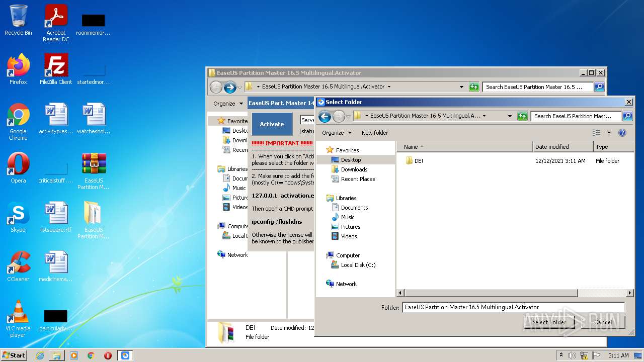Open the Recycle Bin desktop icon
644x362 pixels.
click(18, 21)
